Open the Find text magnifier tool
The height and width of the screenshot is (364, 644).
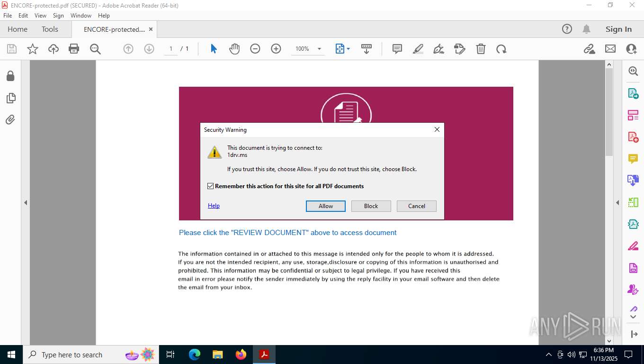point(95,49)
